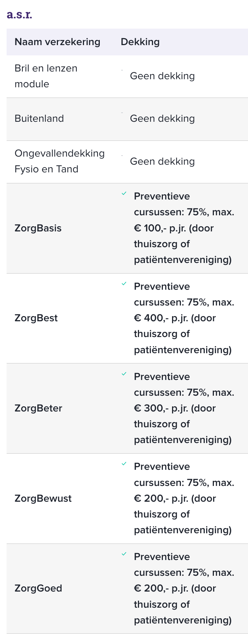Select the ZorgBewust insurance name
Screen dimensions: 248x644
pos(43,498)
